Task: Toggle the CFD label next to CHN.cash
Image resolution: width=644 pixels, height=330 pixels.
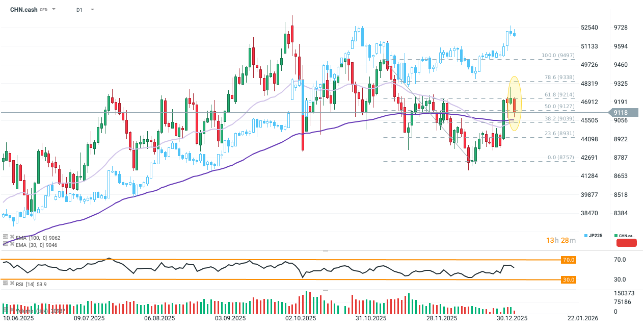Action: pyautogui.click(x=43, y=9)
